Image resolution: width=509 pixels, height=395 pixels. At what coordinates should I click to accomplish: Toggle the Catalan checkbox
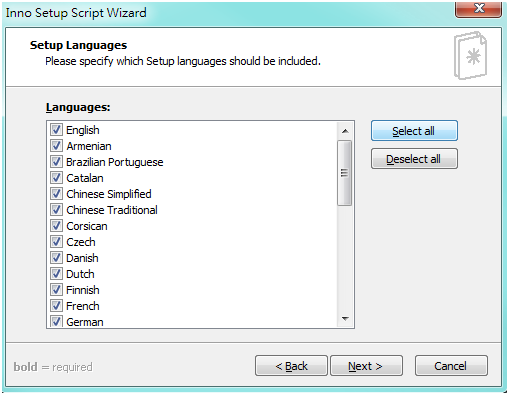click(x=56, y=178)
